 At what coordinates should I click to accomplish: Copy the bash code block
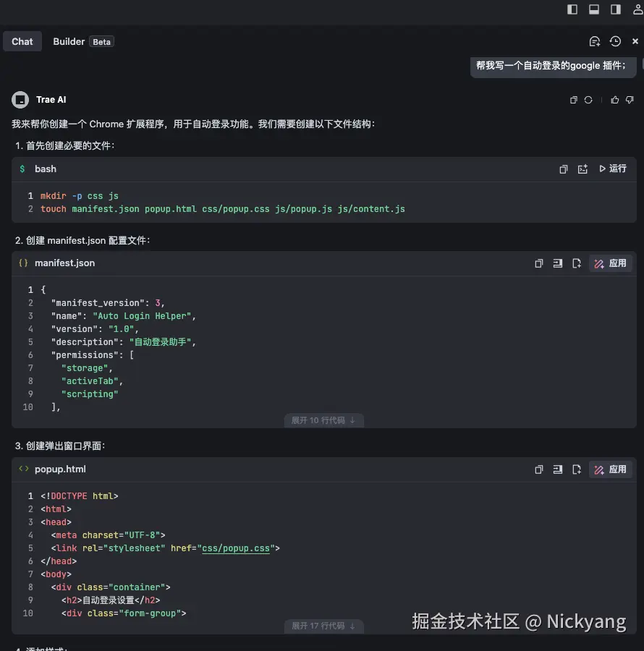pos(563,169)
